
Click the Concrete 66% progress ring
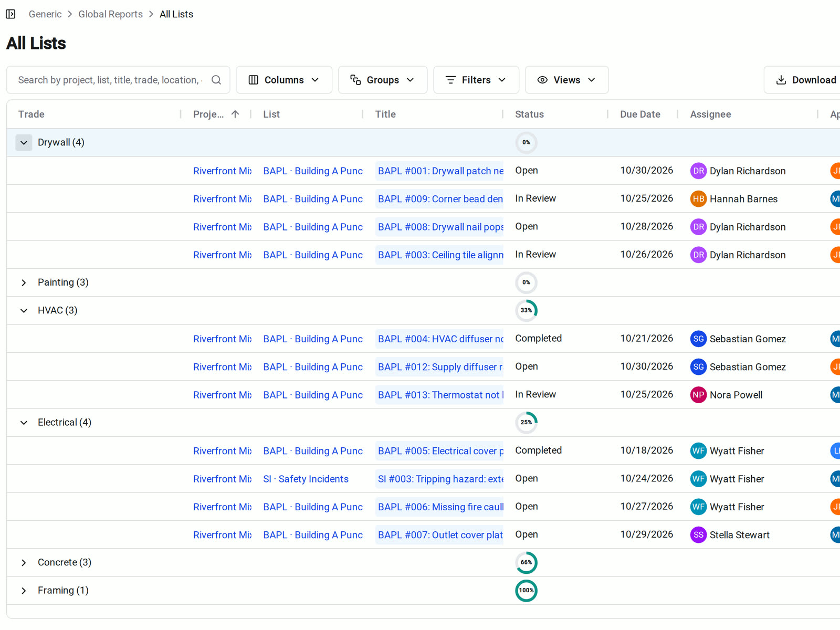526,562
